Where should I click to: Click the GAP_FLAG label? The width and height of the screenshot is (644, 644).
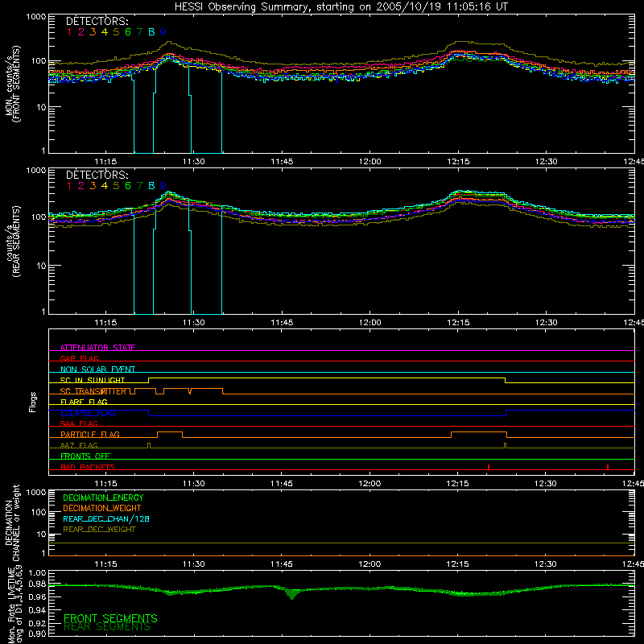point(79,358)
